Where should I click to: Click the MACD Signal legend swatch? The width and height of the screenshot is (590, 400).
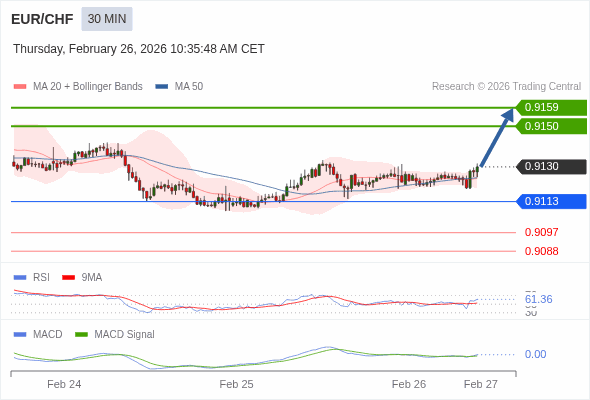(x=81, y=335)
